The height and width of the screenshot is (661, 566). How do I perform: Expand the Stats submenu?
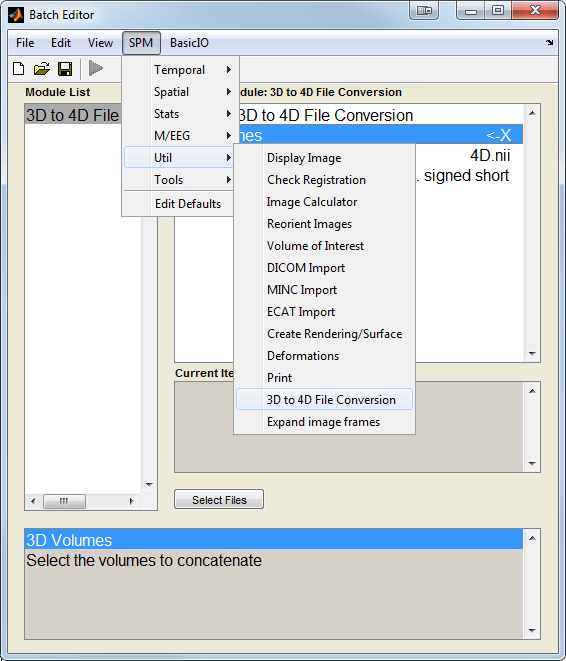pyautogui.click(x=179, y=113)
